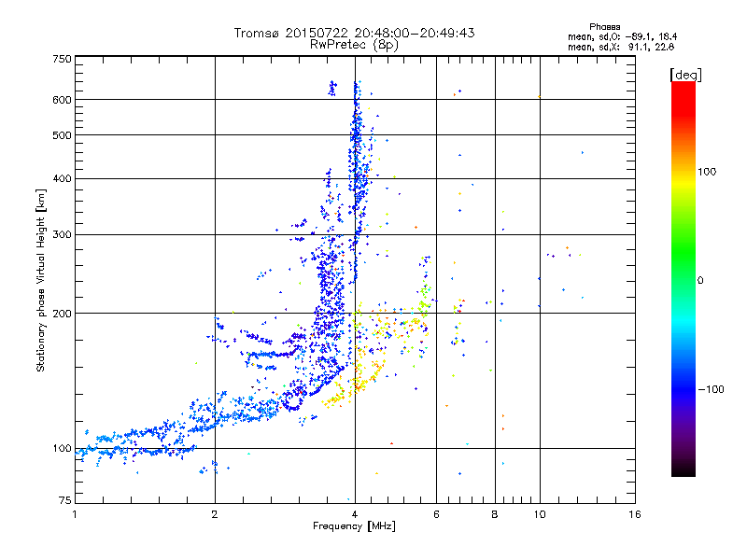Click the 'mean, sd,O: -89.1, 18.4' line

622,37
